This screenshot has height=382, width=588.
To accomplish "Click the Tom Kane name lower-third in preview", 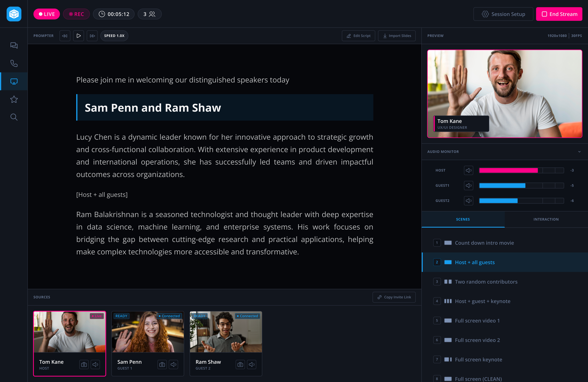I will click(x=461, y=124).
